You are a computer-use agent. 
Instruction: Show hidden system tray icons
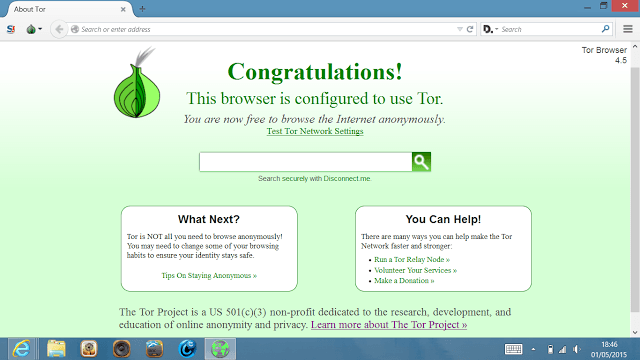[x=533, y=349]
